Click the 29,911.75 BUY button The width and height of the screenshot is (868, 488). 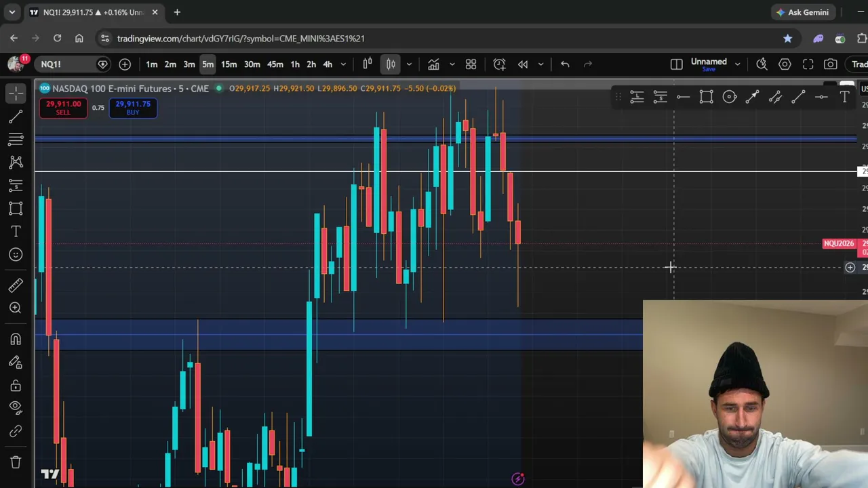point(133,107)
